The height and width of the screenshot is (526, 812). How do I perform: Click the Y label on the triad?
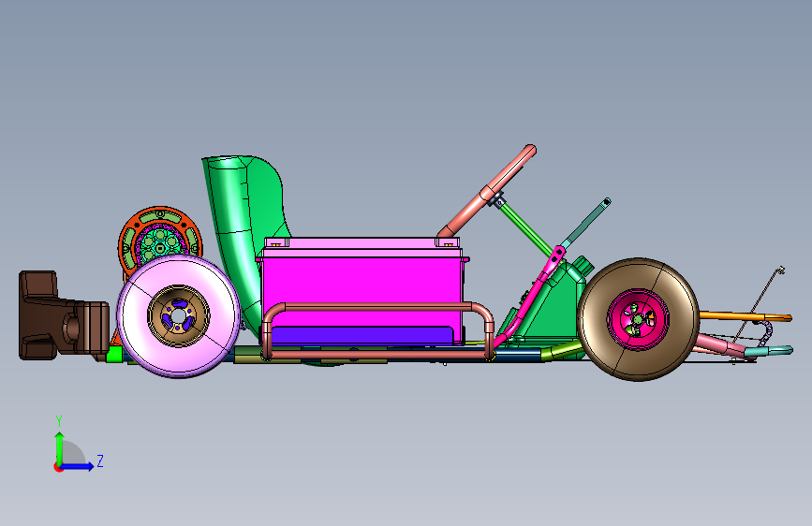59,421
